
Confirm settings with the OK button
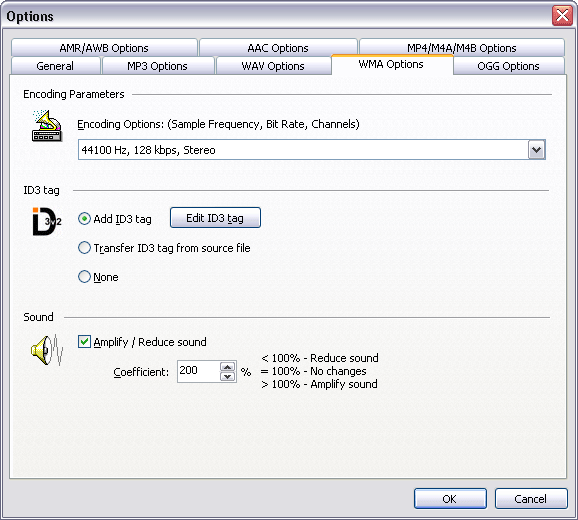[450, 499]
